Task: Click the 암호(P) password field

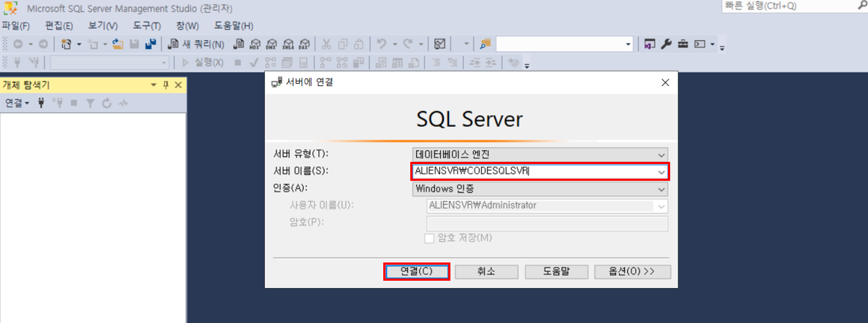Action: (547, 223)
